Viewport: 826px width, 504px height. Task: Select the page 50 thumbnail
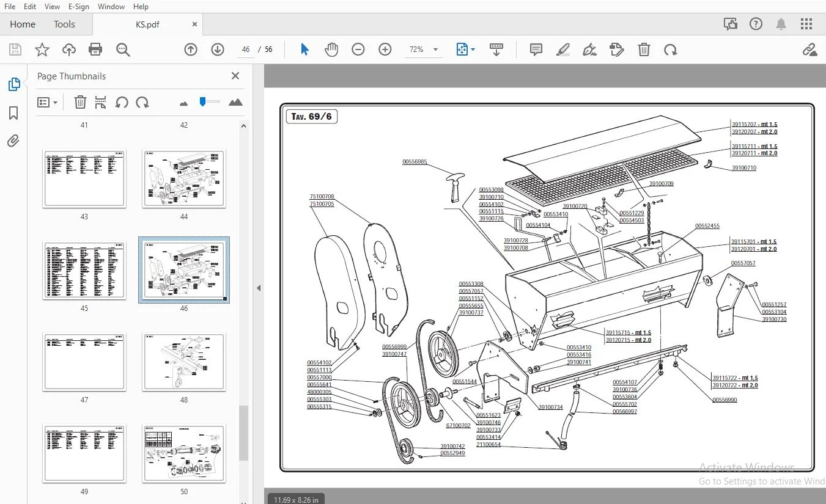184,453
